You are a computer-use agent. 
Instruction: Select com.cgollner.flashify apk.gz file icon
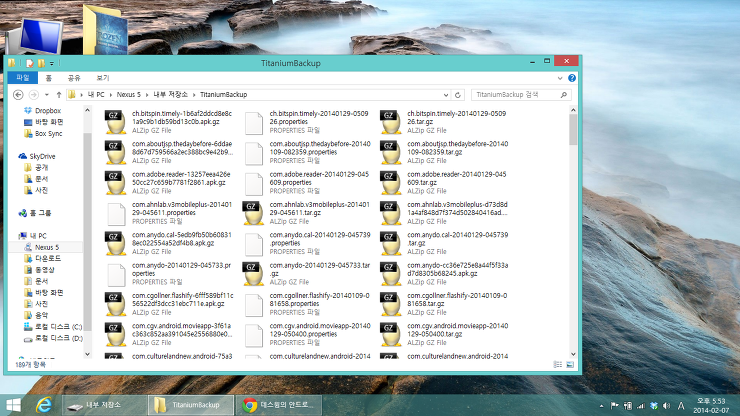pyautogui.click(x=116, y=304)
